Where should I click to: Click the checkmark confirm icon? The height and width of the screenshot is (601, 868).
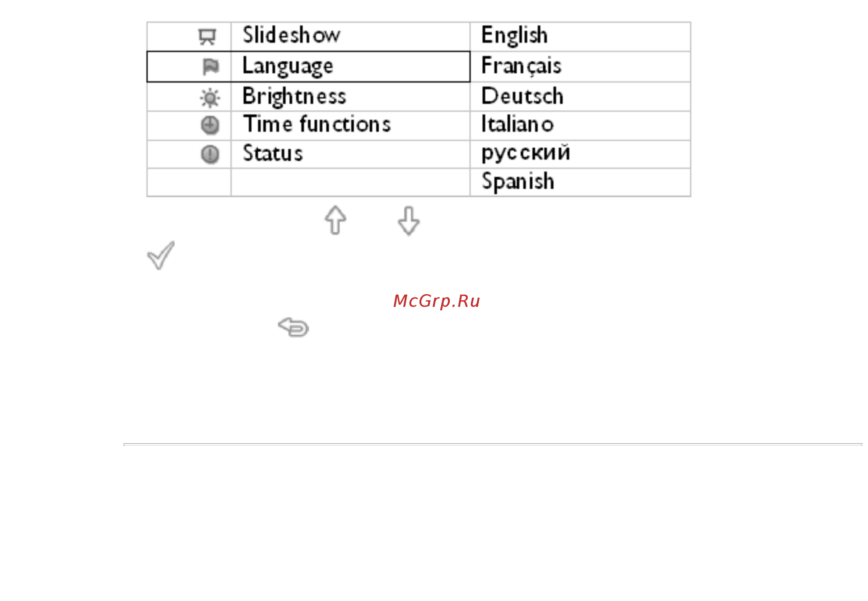tap(161, 255)
